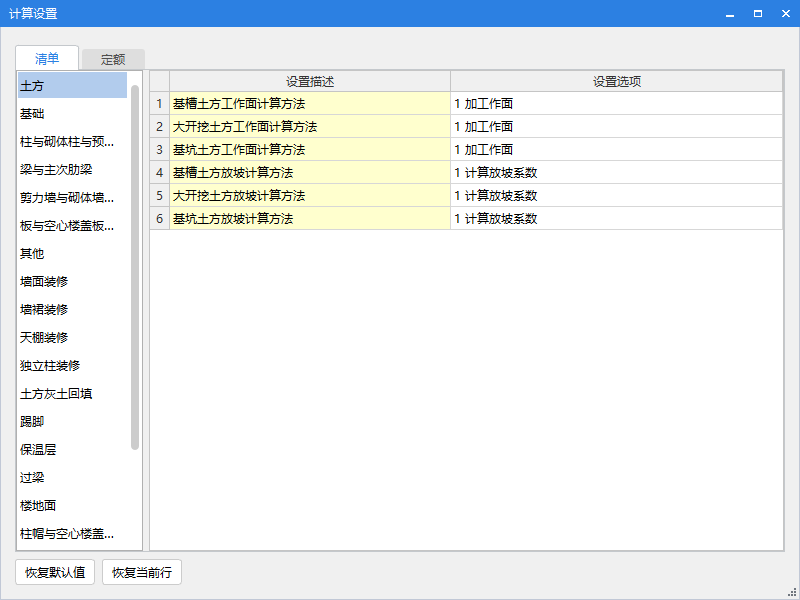The width and height of the screenshot is (800, 600).
Task: Select 基槽土方放坡计算方法 description cell
Action: pyautogui.click(x=310, y=172)
